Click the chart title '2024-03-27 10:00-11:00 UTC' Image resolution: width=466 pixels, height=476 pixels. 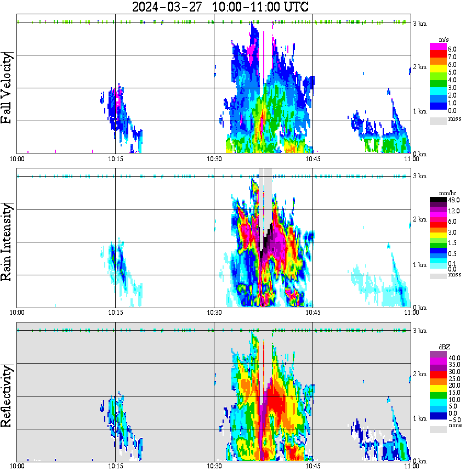220,7
